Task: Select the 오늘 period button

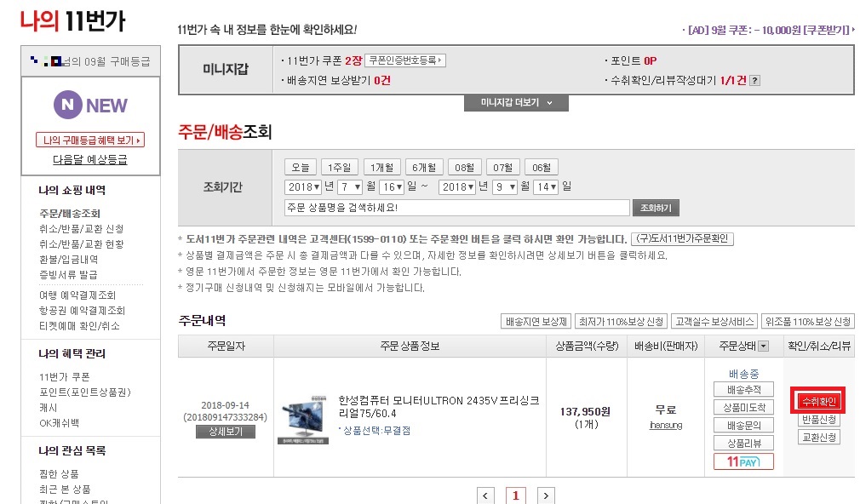Action: click(x=300, y=167)
